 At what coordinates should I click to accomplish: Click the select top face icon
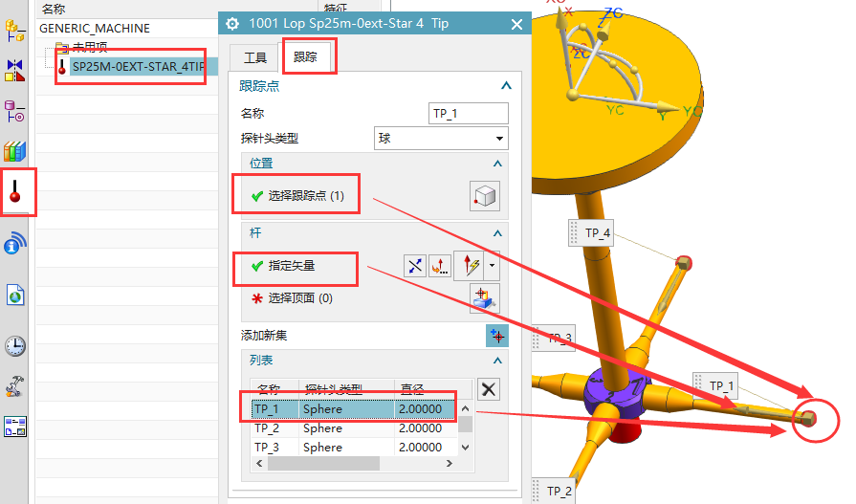coord(485,298)
